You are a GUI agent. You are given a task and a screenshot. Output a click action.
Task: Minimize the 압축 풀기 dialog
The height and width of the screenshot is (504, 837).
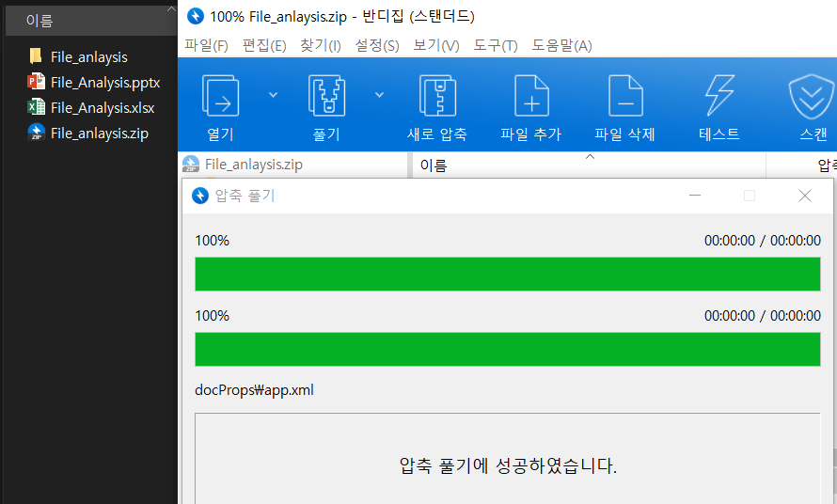695,196
